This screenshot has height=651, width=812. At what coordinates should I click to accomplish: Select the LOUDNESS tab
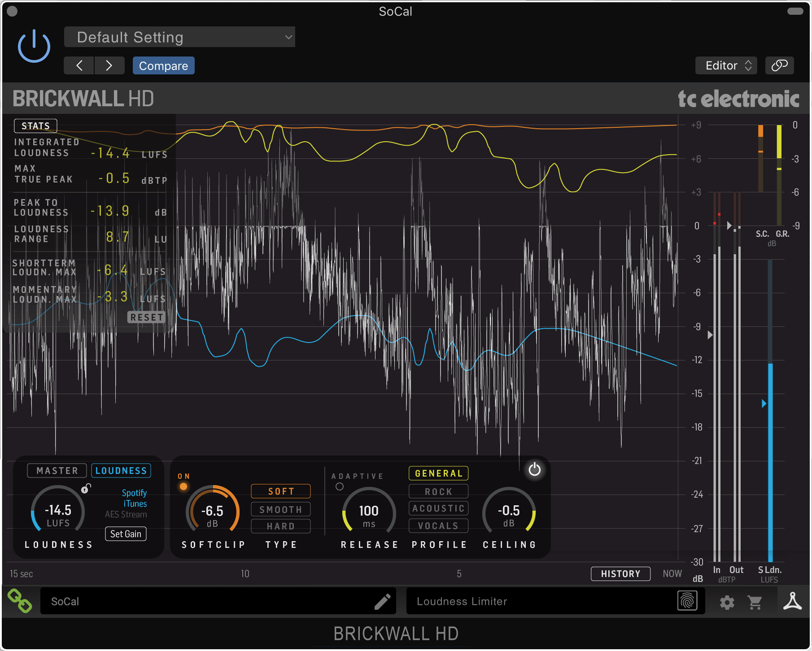pos(121,470)
